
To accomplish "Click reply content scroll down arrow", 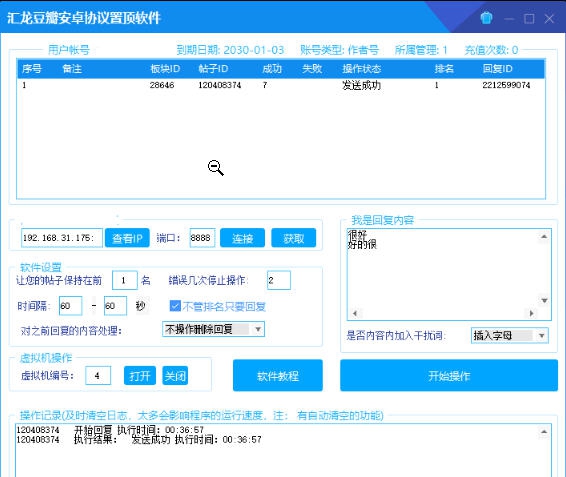I will coord(544,300).
